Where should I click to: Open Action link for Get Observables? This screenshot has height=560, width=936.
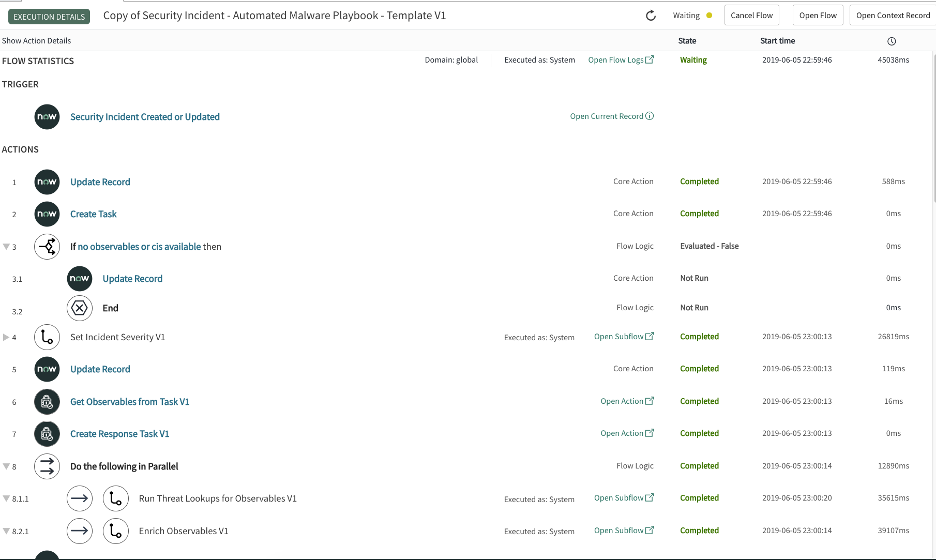pyautogui.click(x=627, y=401)
